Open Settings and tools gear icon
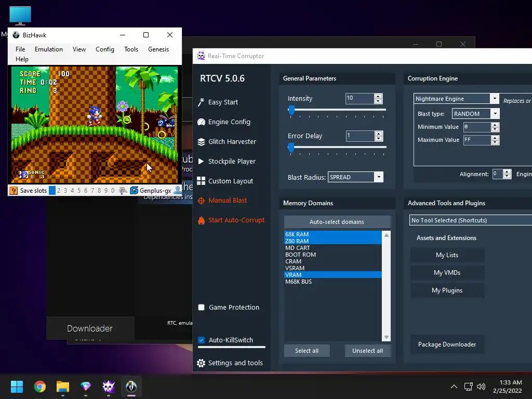This screenshot has height=399, width=532. 201,363
